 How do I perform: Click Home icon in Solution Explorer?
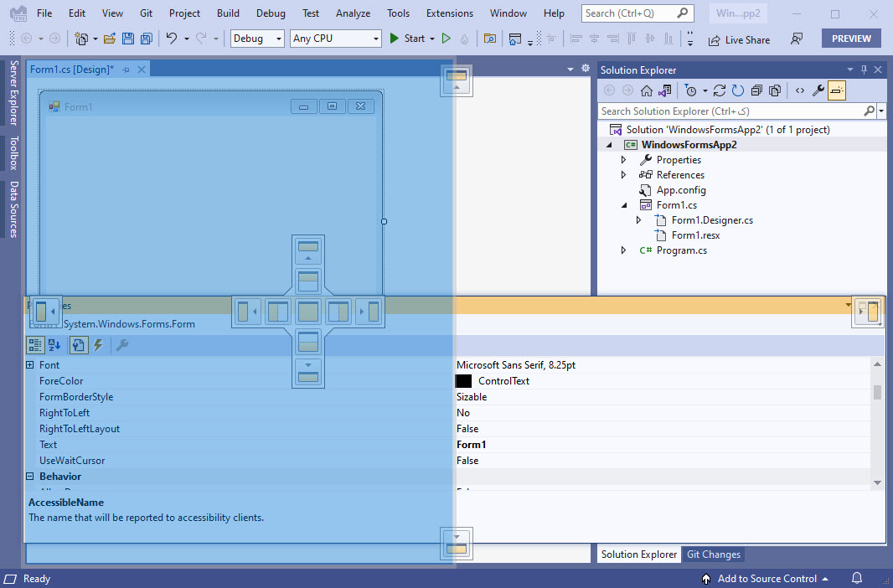pos(647,90)
